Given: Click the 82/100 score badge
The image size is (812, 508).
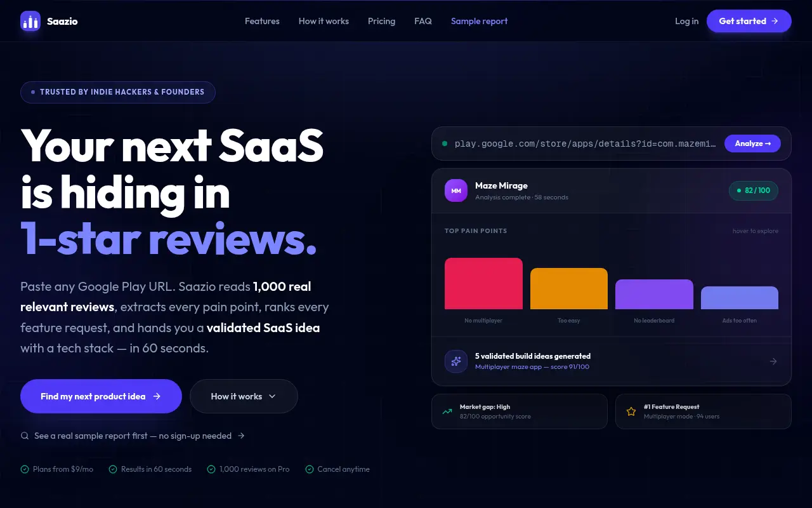Looking at the screenshot, I should click(x=754, y=190).
